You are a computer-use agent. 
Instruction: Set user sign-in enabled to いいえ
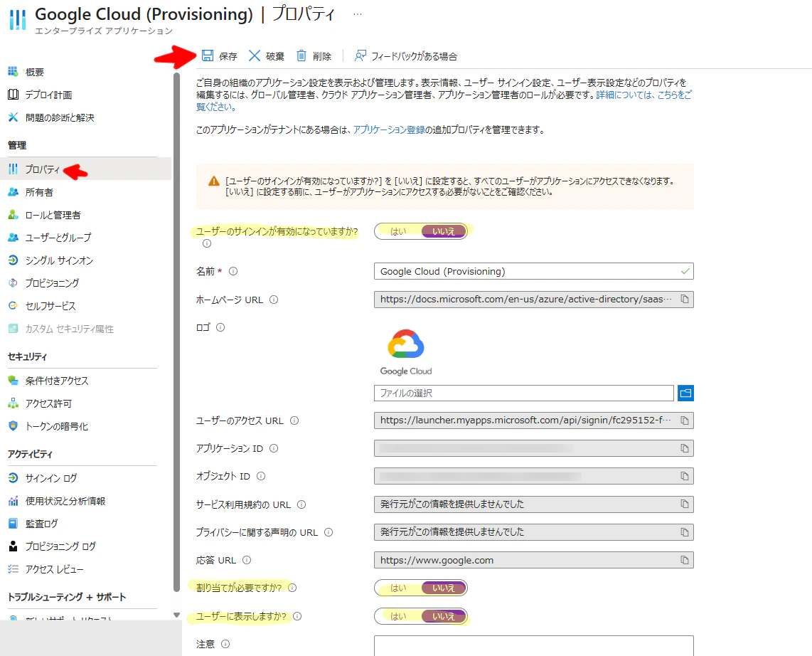(443, 231)
